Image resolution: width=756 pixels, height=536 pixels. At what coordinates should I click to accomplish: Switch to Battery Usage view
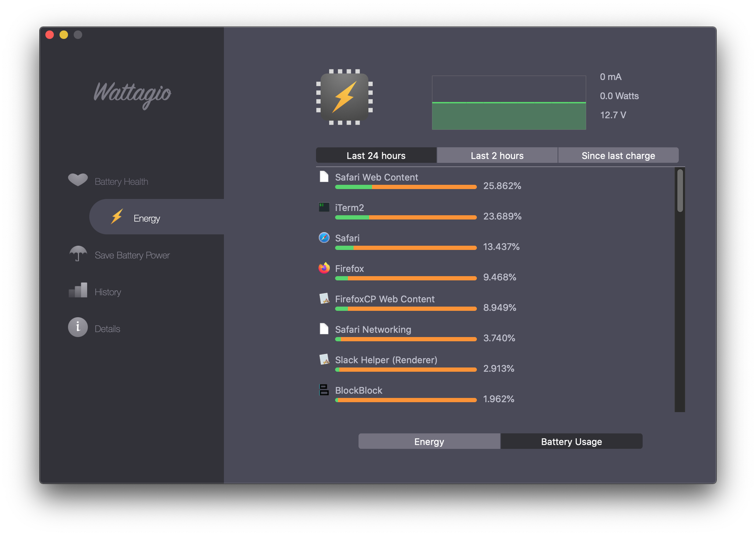click(x=571, y=441)
